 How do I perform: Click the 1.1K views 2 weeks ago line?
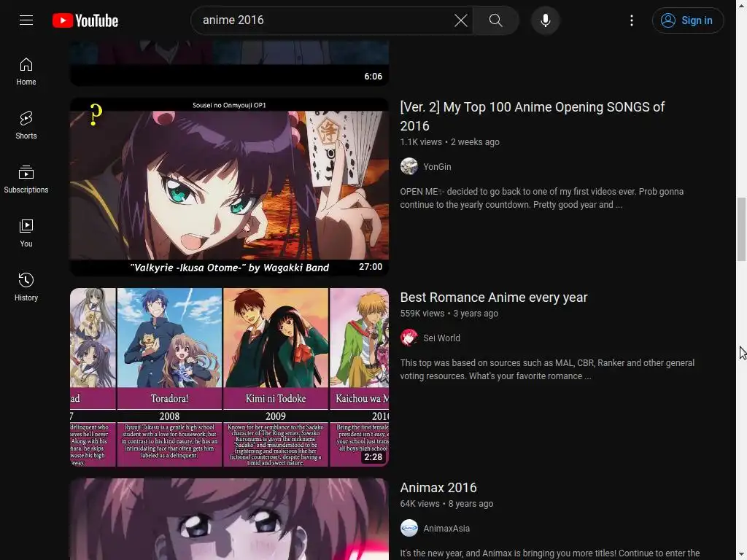coord(449,142)
